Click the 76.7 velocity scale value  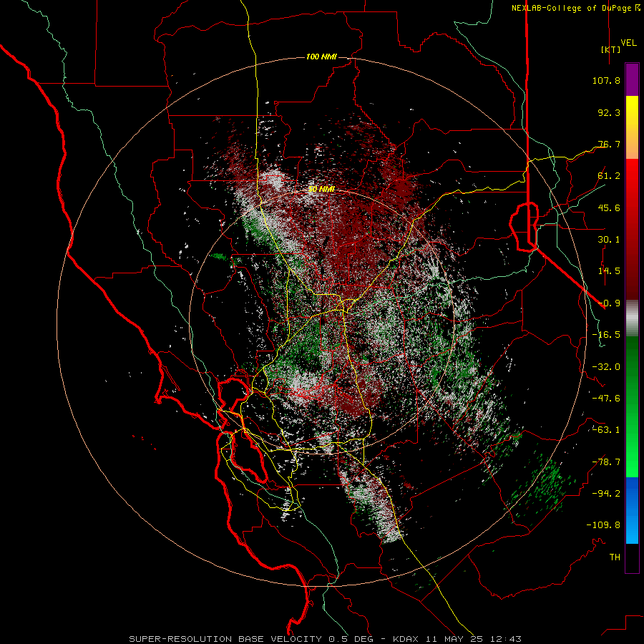click(609, 144)
